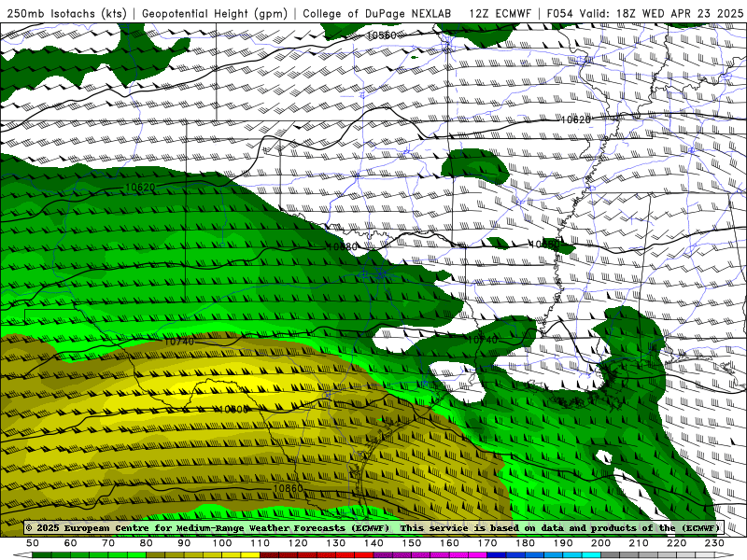The width and height of the screenshot is (747, 560).
Task: Click the 'College of DuPage NEXLAB' label
Action: tap(377, 14)
